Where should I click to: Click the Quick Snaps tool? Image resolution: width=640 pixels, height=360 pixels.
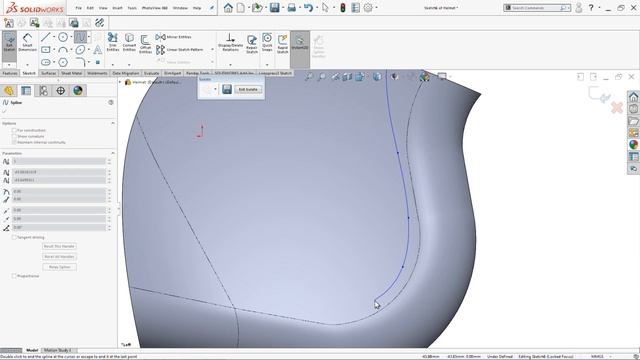pos(267,43)
